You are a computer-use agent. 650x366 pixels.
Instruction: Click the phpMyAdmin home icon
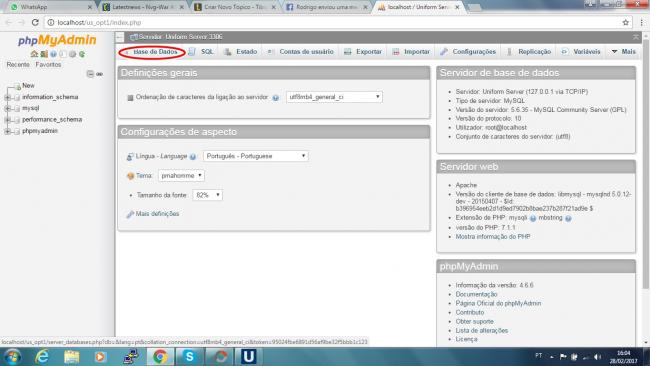pos(34,54)
